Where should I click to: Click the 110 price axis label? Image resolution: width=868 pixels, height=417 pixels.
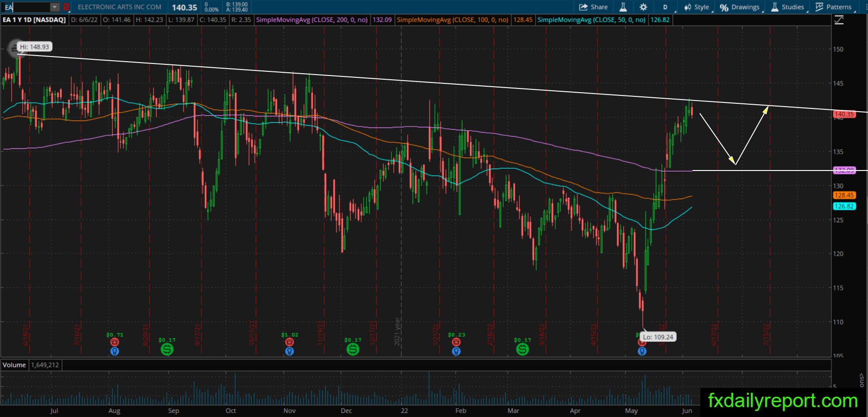pos(838,322)
